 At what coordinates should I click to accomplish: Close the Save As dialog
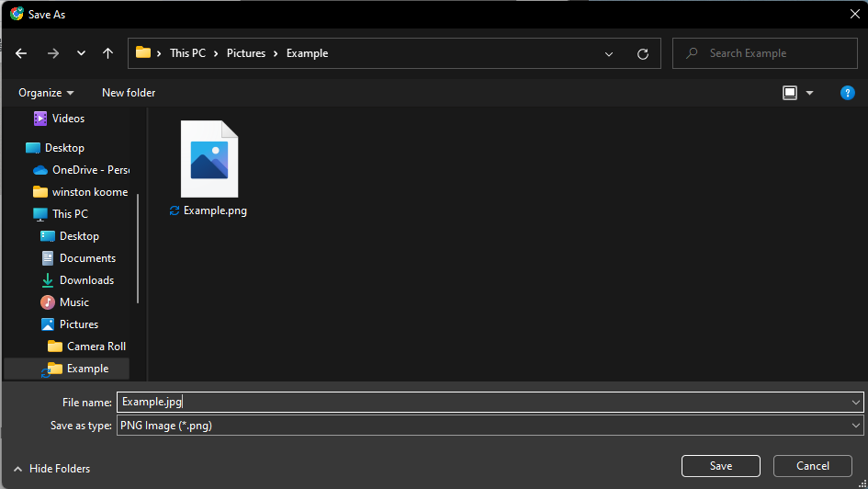(x=855, y=14)
